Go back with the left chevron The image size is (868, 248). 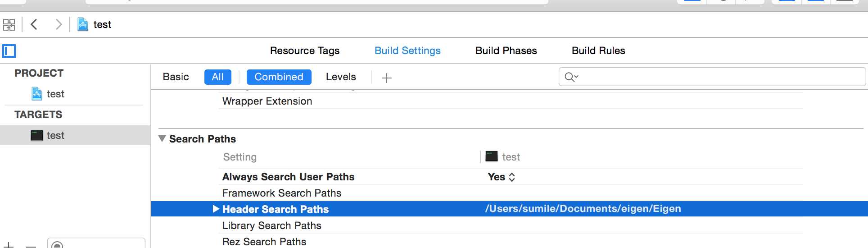(34, 24)
